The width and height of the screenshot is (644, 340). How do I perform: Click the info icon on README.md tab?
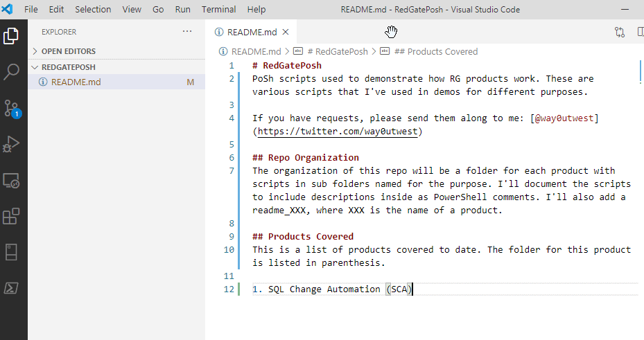click(x=219, y=32)
